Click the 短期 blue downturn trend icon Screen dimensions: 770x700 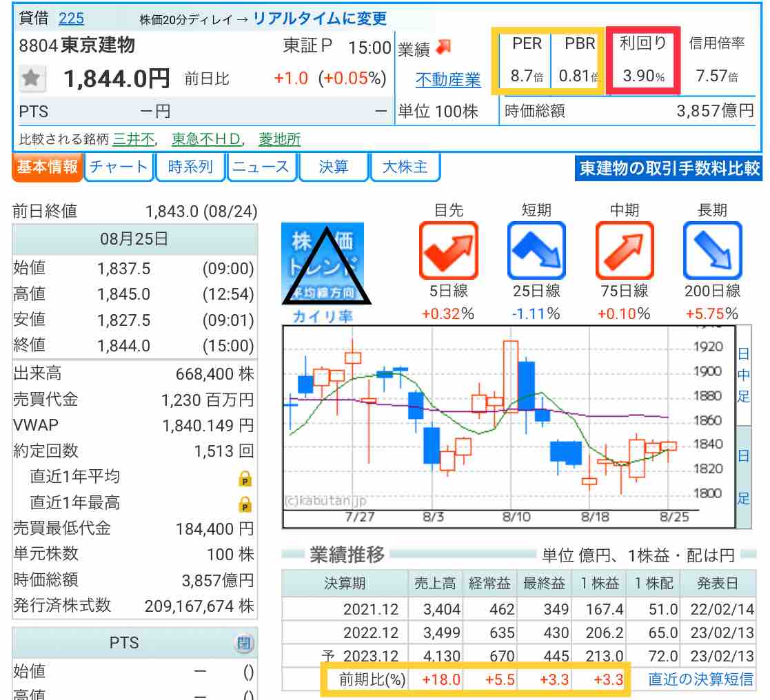point(536,250)
